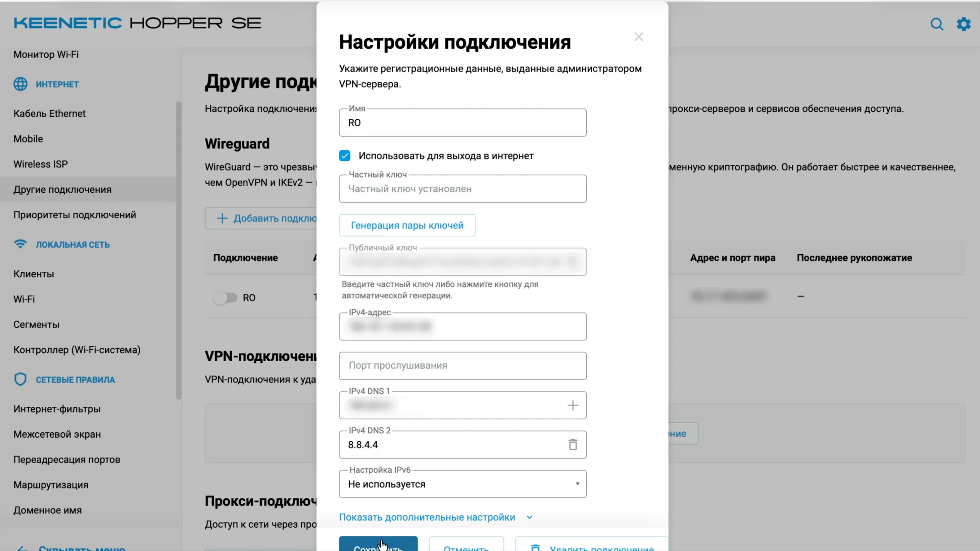The height and width of the screenshot is (551, 980).
Task: Click Генерация пары ключей button
Action: point(407,225)
